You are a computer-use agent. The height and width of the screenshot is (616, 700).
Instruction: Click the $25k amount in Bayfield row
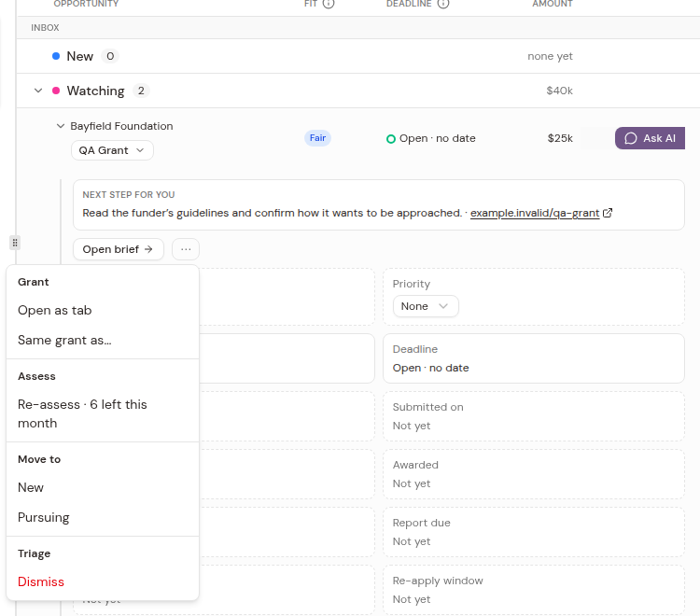point(560,138)
